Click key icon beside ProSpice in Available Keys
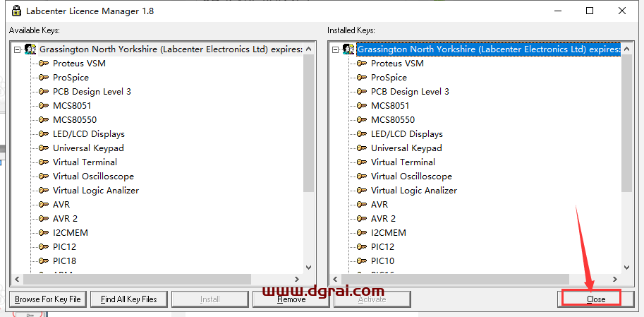 (44, 77)
